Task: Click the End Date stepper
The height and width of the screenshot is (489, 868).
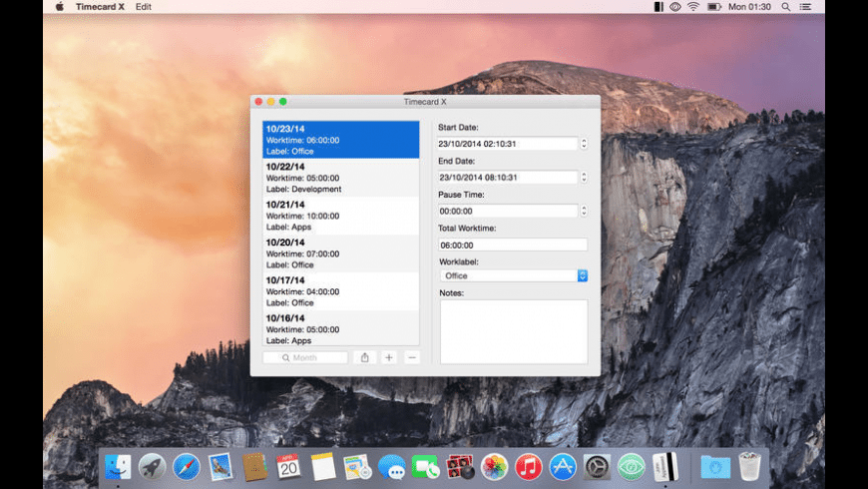Action: tap(584, 178)
